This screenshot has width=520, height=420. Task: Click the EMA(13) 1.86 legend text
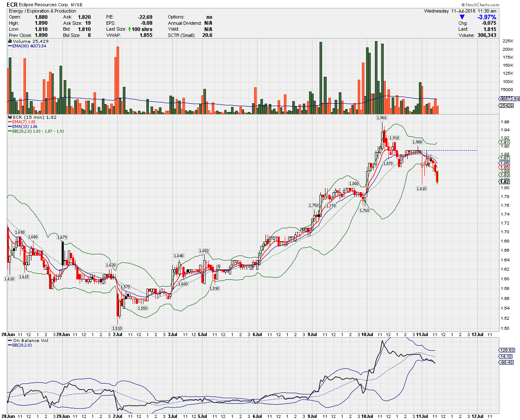pyautogui.click(x=25, y=127)
